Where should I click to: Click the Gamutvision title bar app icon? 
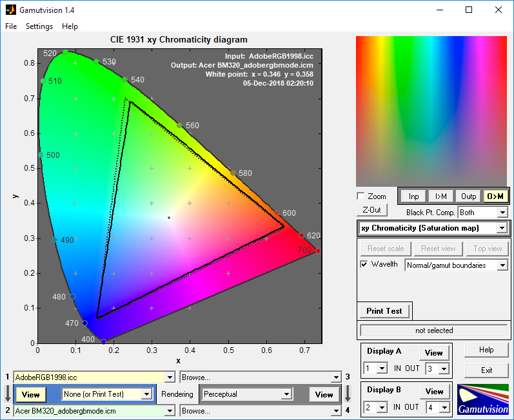[11, 10]
